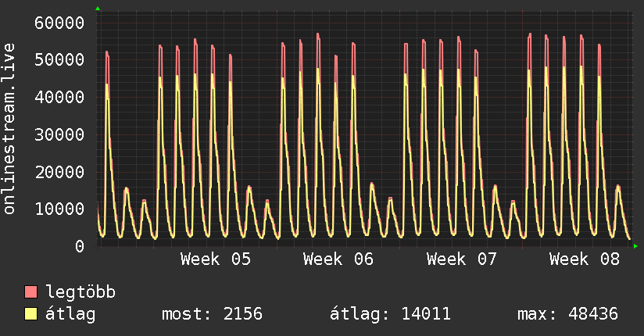Click the red legtöbb legend swatch
Image resolution: width=644 pixels, height=336 pixels.
pos(31,292)
